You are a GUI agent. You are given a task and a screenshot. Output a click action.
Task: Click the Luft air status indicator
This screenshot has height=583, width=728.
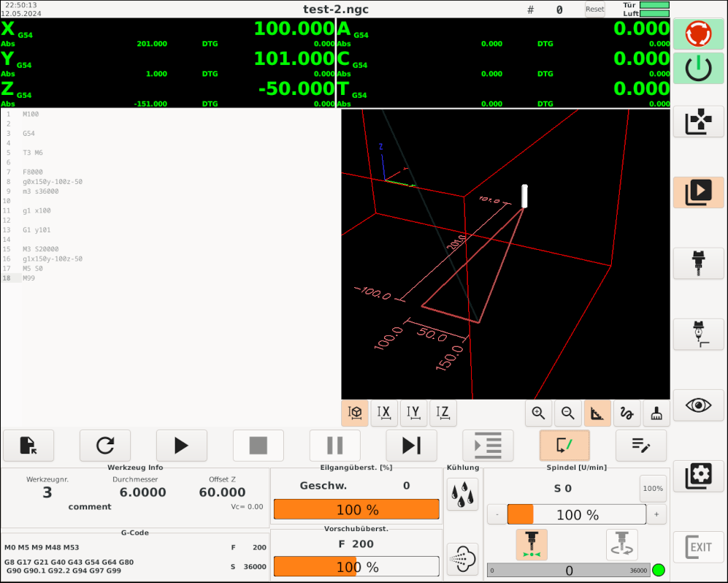pos(655,13)
